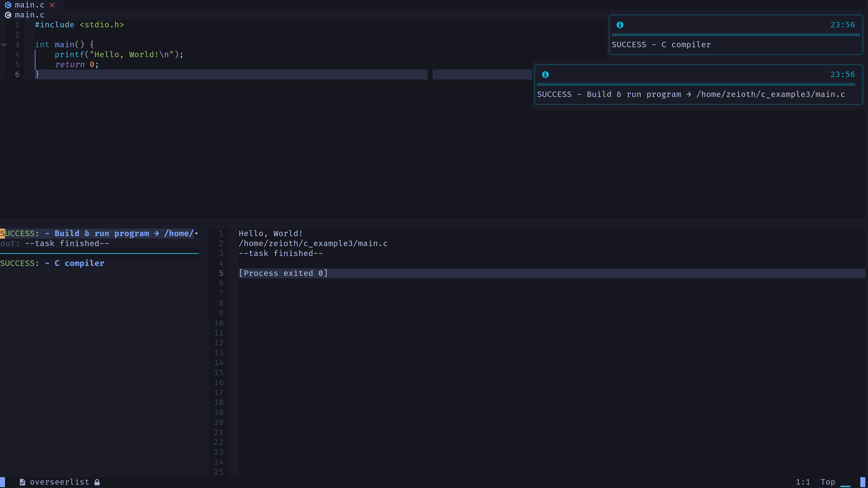Click the C file icon in main.c tab

click(x=8, y=5)
